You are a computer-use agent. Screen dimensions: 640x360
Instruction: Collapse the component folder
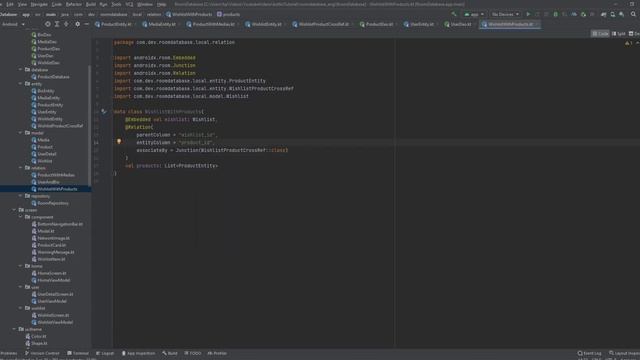coord(20,217)
